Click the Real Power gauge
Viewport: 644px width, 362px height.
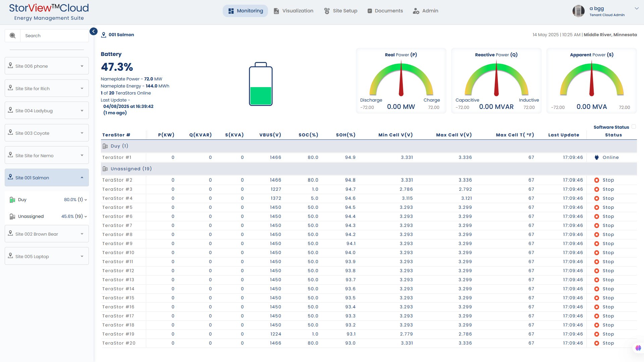[401, 80]
